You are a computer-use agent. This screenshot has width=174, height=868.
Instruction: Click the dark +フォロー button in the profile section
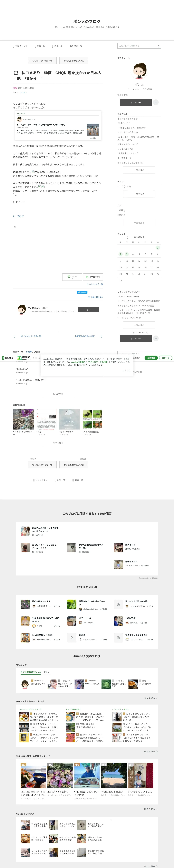tap(135, 102)
